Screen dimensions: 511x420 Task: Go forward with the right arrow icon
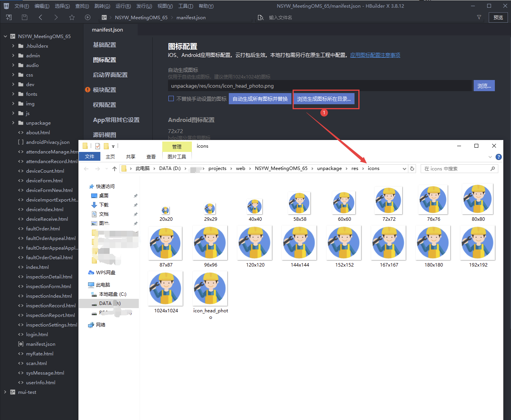click(56, 17)
